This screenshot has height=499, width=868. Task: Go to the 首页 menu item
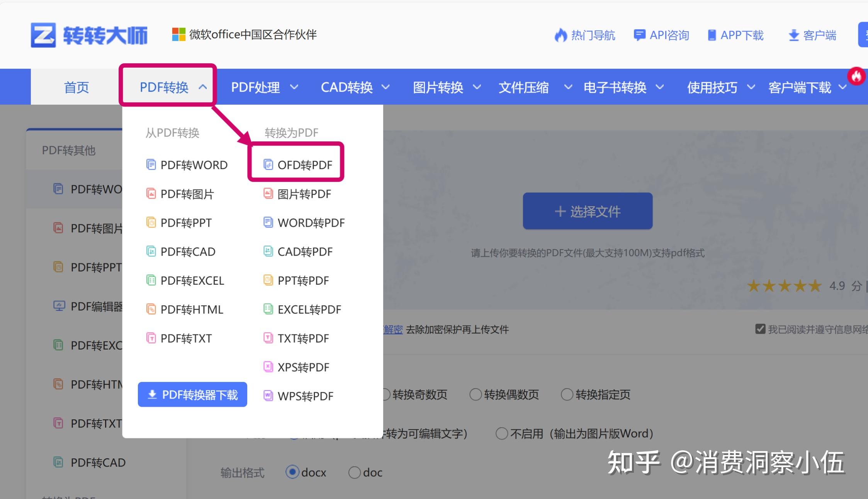tap(76, 87)
